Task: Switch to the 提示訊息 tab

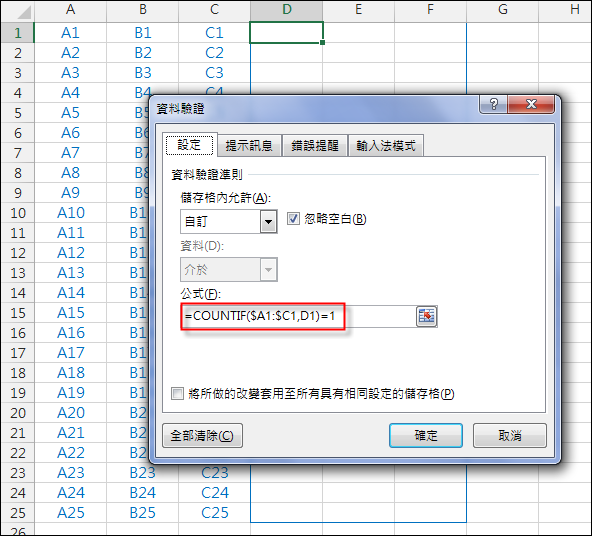Action: tap(249, 145)
